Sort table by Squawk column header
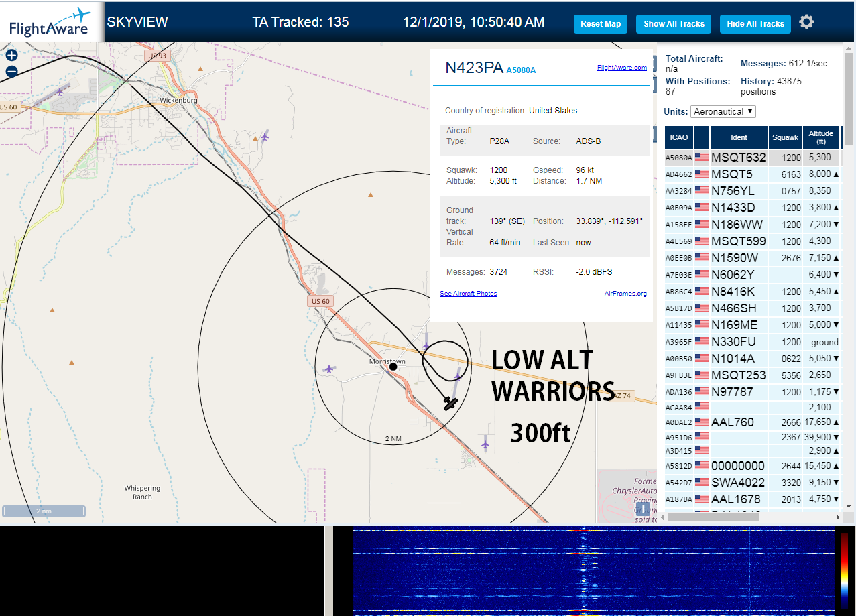Image resolution: width=856 pixels, height=616 pixels. tap(785, 137)
